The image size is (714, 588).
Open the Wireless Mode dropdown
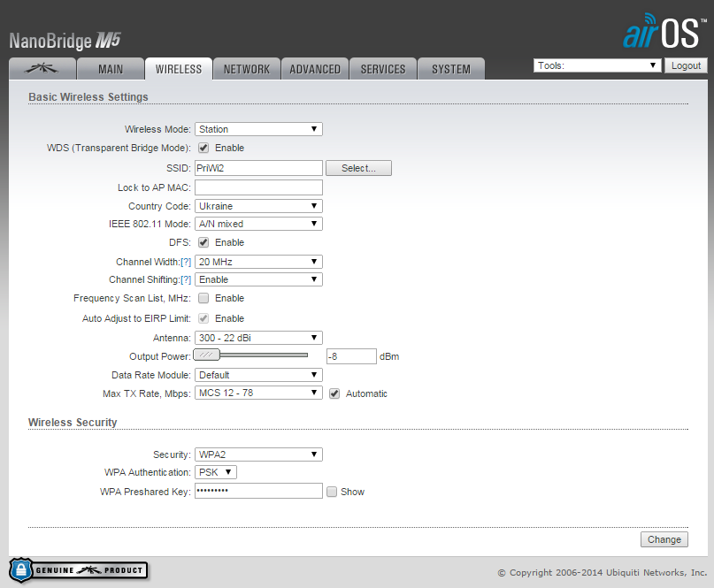[x=258, y=129]
